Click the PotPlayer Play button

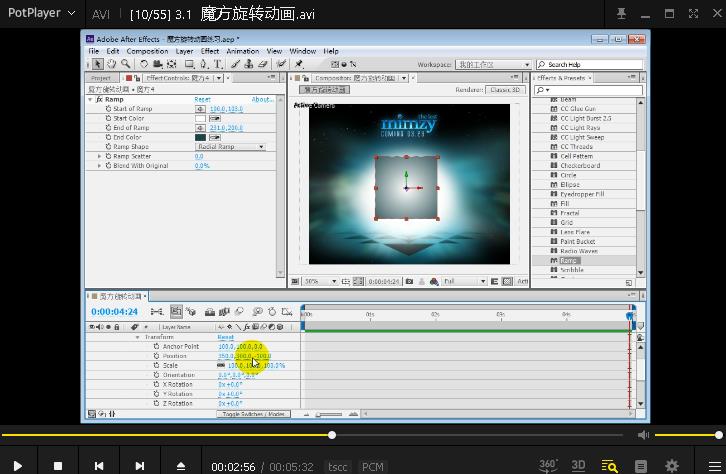point(18,466)
